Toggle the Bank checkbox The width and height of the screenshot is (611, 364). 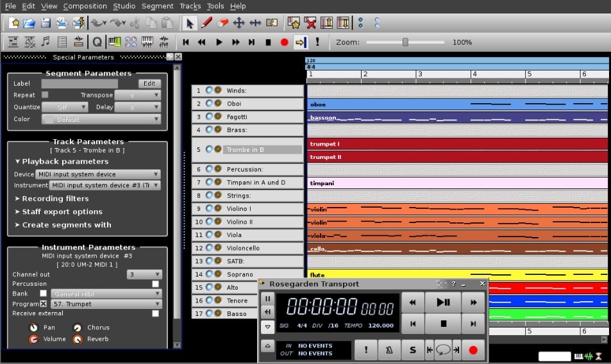coord(43,293)
